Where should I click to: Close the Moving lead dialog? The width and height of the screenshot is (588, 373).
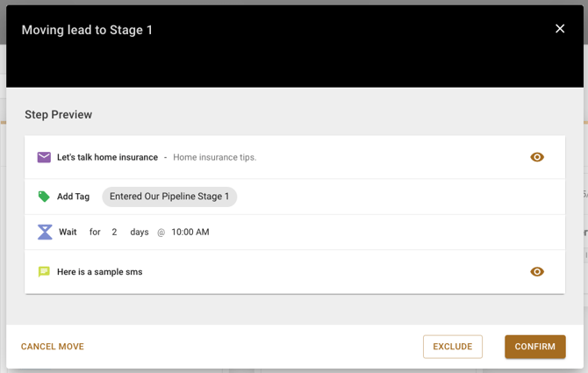click(560, 29)
